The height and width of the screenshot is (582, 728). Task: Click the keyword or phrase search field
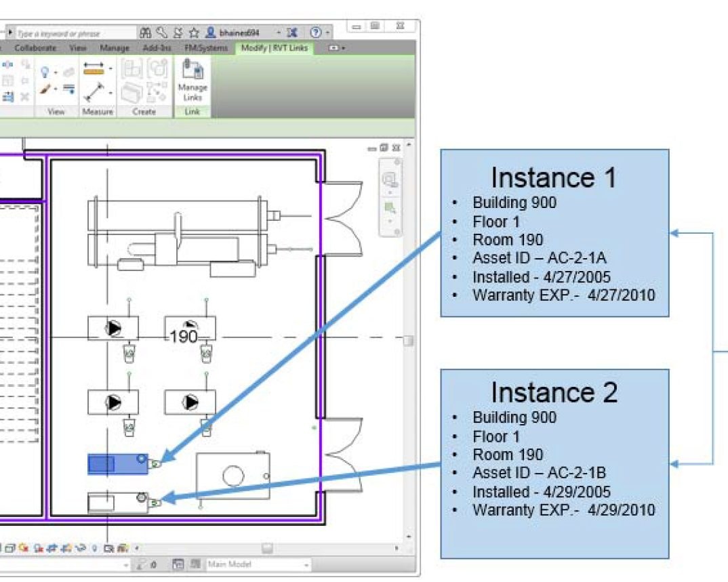point(76,33)
